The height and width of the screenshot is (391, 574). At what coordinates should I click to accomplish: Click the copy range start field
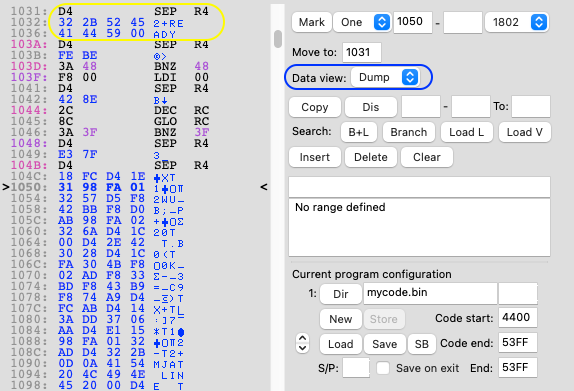tap(421, 107)
